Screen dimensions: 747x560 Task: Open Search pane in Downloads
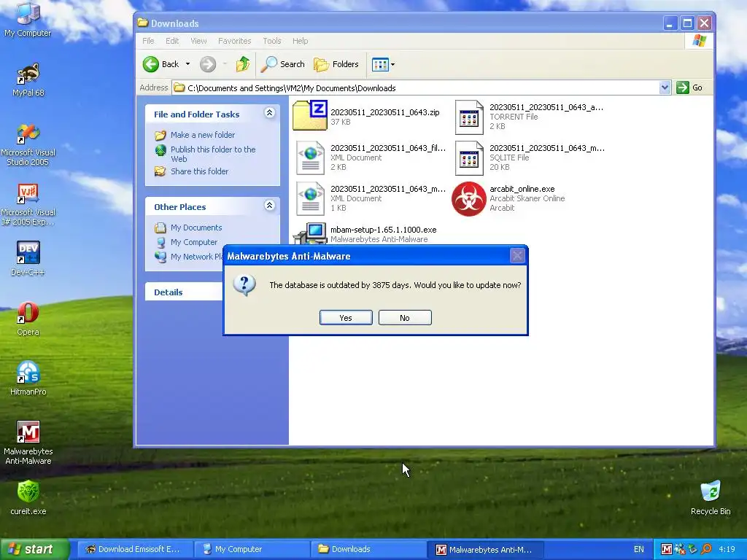[x=283, y=64]
